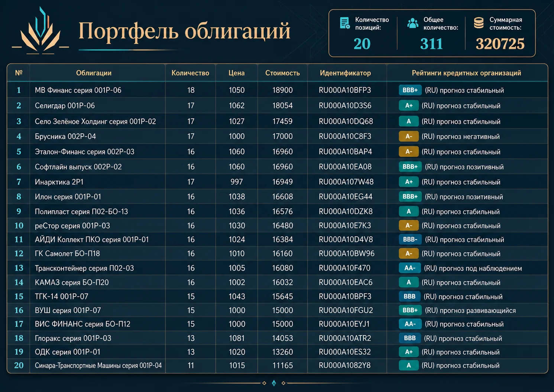The width and height of the screenshot is (554, 392).
Task: Click the Облигации column header
Action: pyautogui.click(x=94, y=73)
